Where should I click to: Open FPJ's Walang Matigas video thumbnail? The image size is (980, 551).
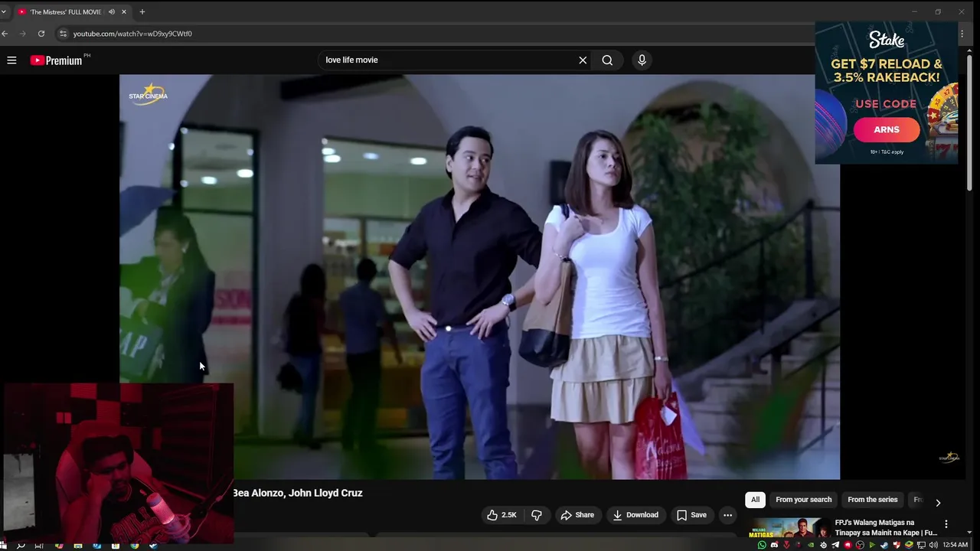(788, 528)
